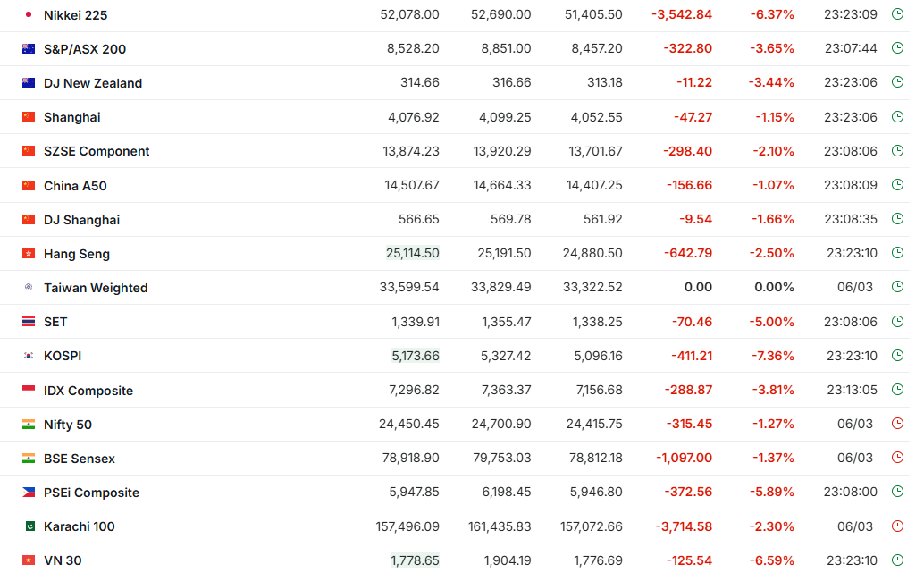Click the Japan flag icon beside Nikkei 225
Image resolution: width=924 pixels, height=581 pixels.
click(29, 15)
